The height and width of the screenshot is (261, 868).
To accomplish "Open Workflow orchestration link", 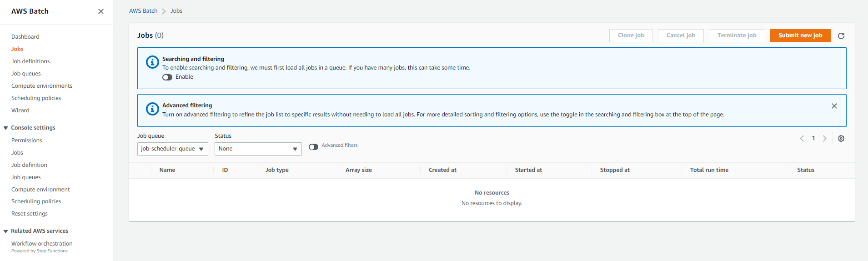I will 42,244.
